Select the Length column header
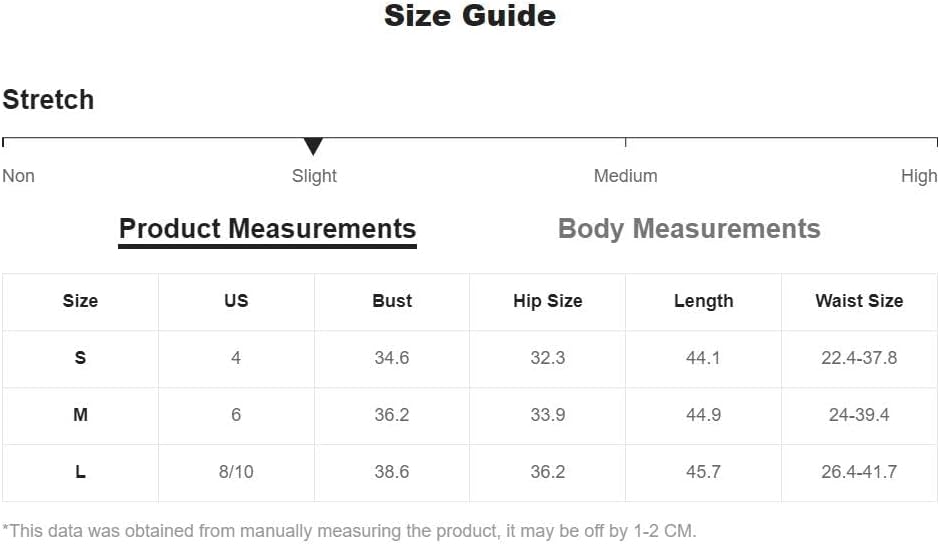Screen dimensions: 940x546 (x=704, y=301)
